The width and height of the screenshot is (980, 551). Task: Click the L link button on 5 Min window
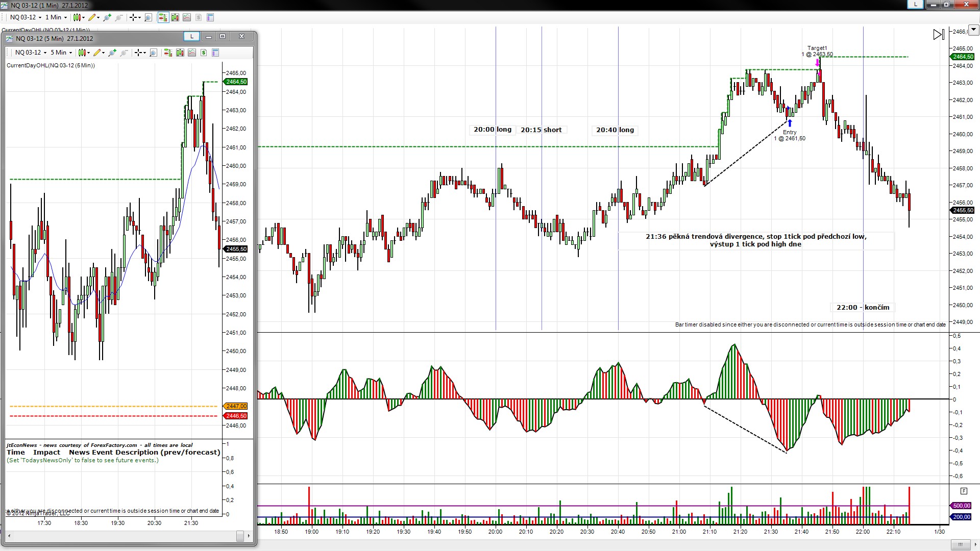click(x=191, y=36)
